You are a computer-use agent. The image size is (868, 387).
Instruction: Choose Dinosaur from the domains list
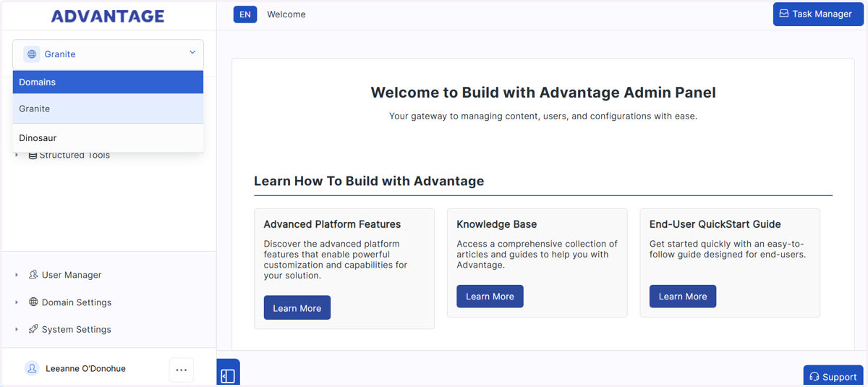click(108, 137)
